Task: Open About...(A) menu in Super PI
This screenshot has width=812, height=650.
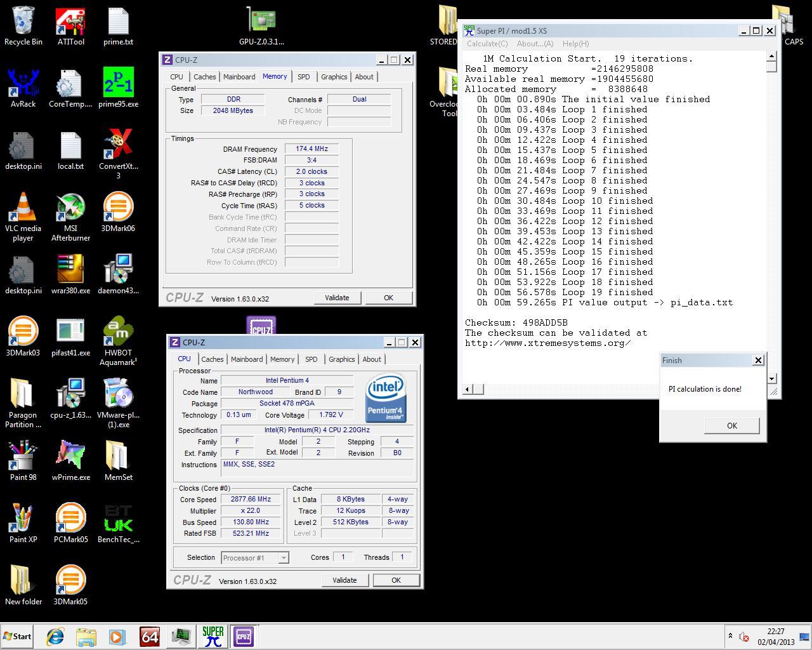Action: pyautogui.click(x=535, y=44)
